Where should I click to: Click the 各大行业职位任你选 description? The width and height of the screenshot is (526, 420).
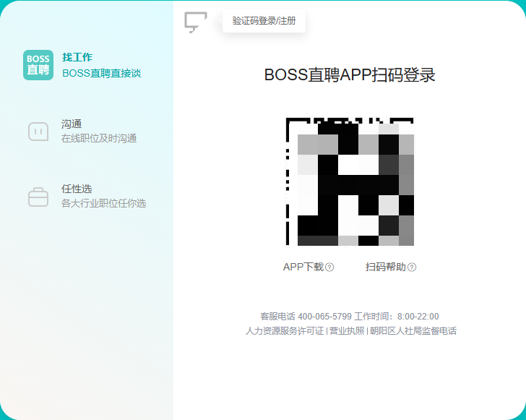pyautogui.click(x=103, y=203)
